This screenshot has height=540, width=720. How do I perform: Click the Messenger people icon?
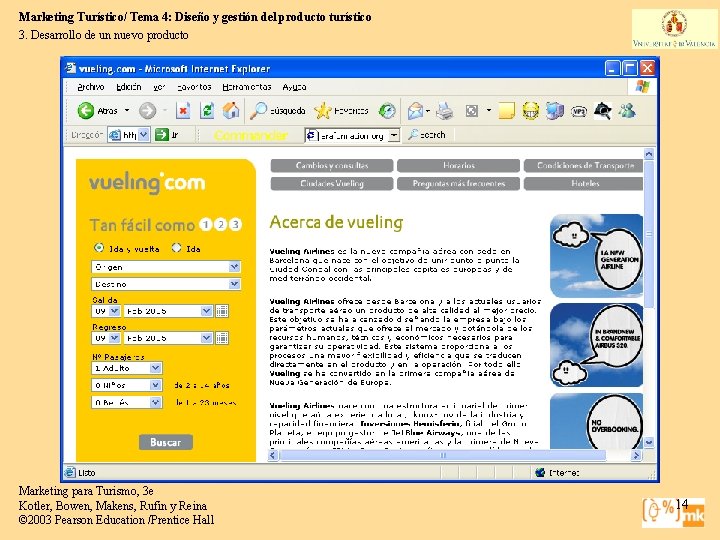pyautogui.click(x=627, y=111)
